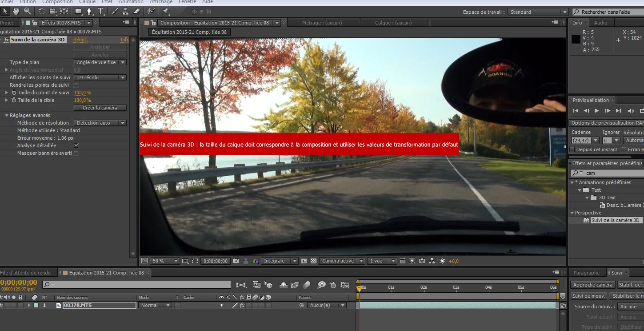Select the Hand tool in the toolbar
Screen dimensions: 644x331
click(16, 11)
